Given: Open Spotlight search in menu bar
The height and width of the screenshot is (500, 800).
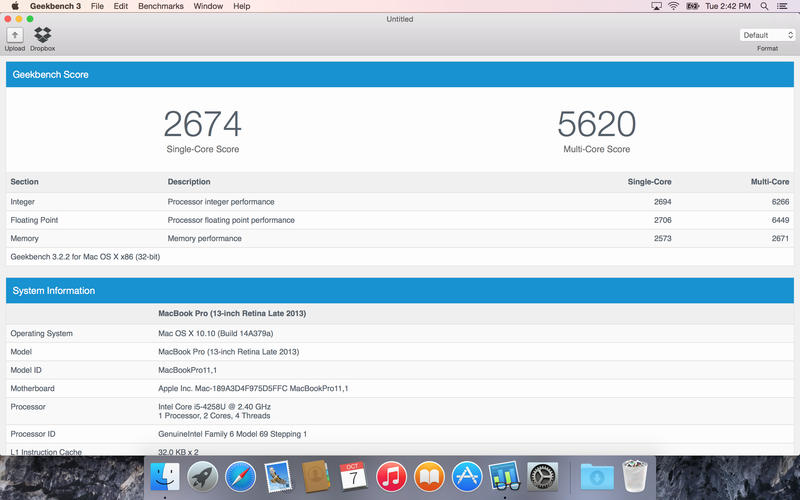Looking at the screenshot, I should click(763, 6).
